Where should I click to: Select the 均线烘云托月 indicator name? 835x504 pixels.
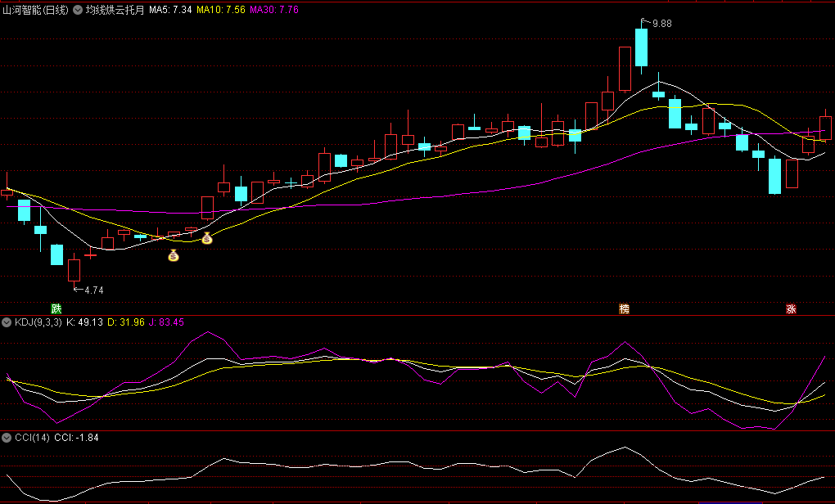click(115, 11)
